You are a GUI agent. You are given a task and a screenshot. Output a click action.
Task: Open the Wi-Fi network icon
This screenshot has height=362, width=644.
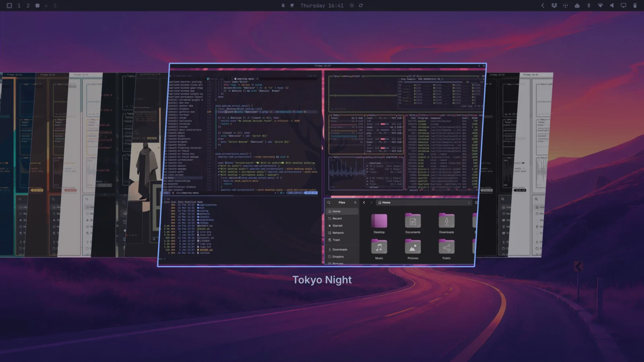[x=600, y=6]
